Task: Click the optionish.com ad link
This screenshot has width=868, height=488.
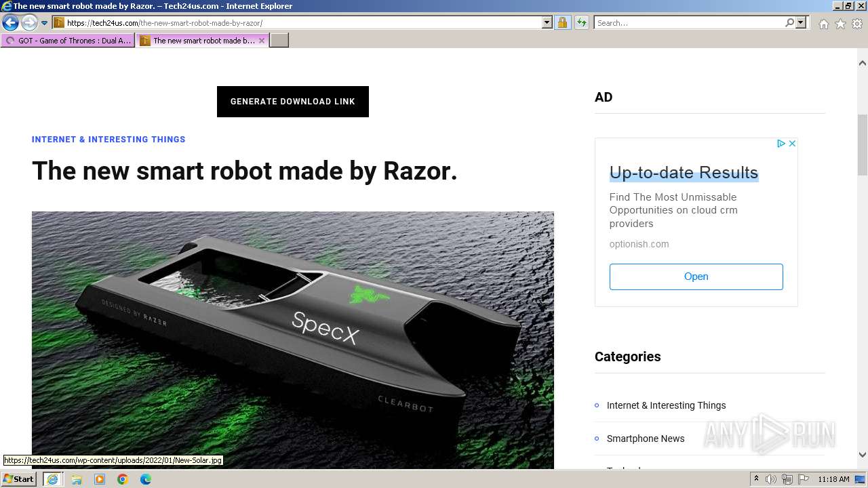Action: [639, 244]
